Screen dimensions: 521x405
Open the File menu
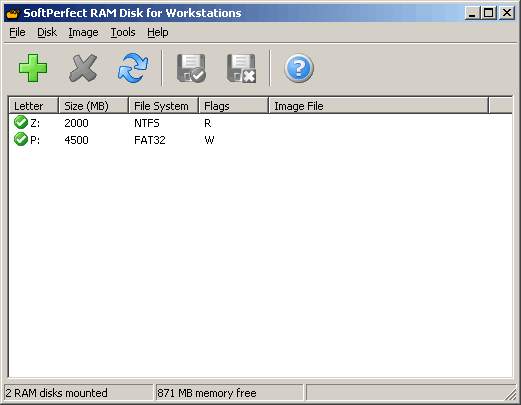(x=17, y=32)
